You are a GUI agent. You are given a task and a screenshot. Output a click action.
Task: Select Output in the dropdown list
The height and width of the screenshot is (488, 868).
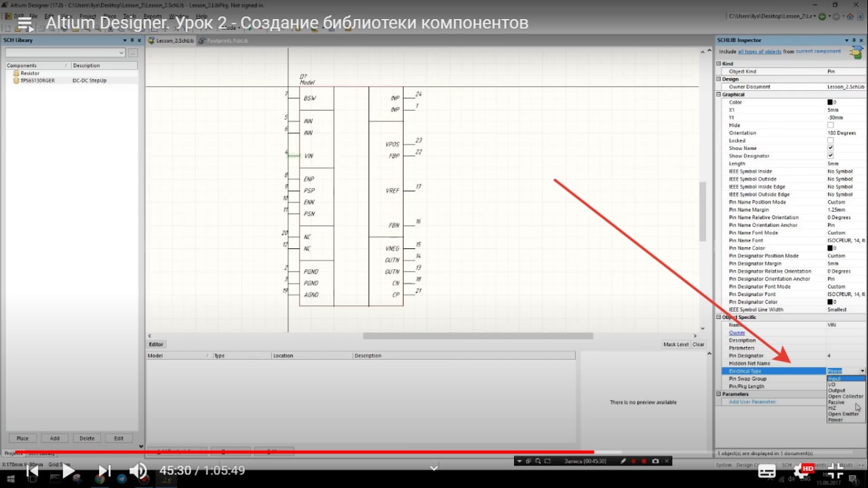pyautogui.click(x=846, y=390)
